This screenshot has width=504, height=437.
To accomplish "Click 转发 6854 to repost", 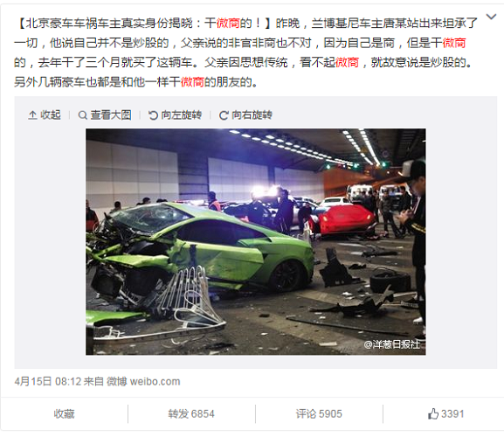I will tap(191, 414).
